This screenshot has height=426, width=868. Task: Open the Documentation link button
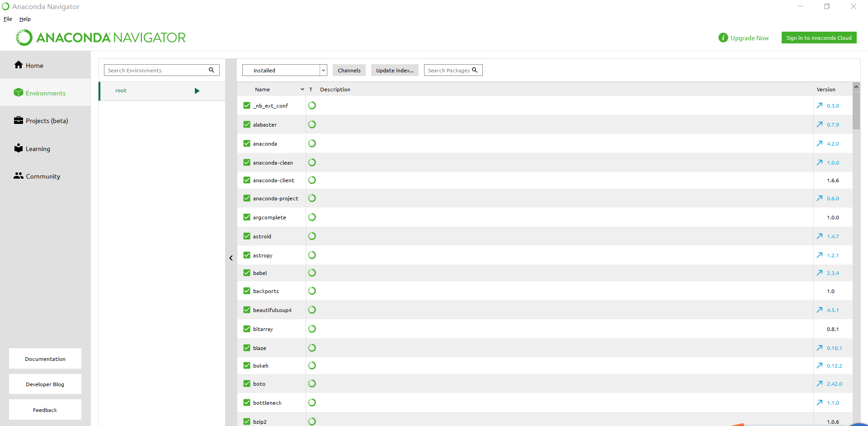point(45,359)
